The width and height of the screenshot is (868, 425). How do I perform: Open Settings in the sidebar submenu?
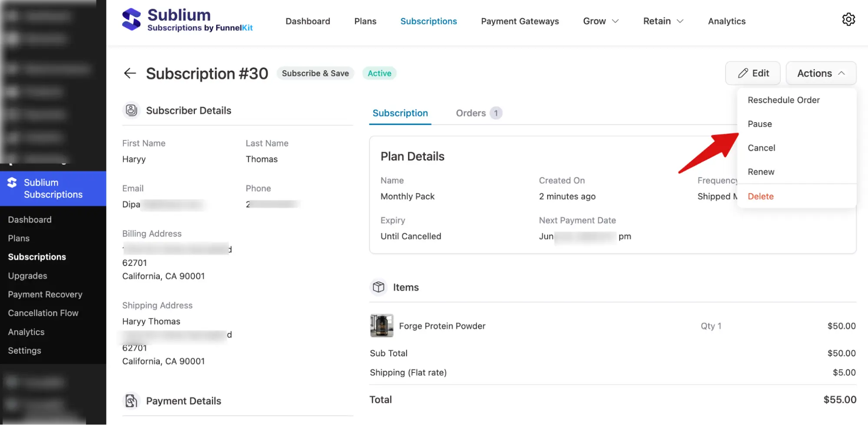coord(24,350)
